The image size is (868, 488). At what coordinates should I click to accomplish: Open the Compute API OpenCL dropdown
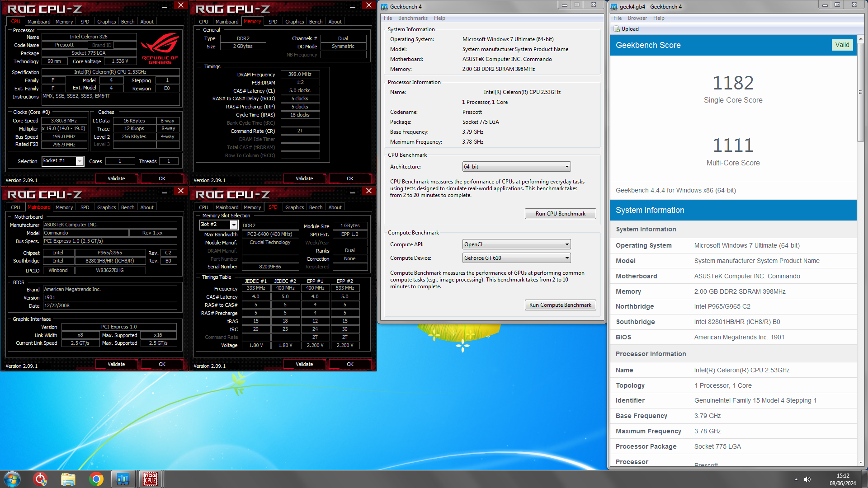point(516,244)
